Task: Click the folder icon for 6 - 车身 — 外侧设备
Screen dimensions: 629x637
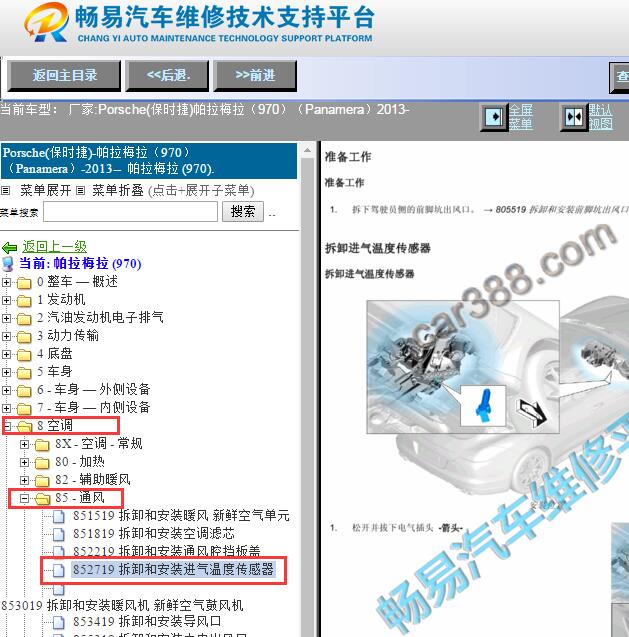Action: tap(24, 390)
